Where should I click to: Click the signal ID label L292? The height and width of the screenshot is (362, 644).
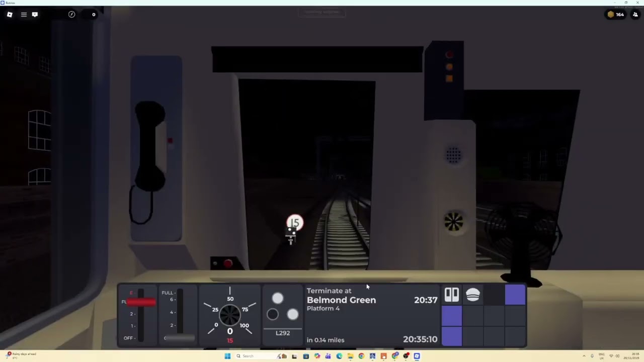(283, 333)
